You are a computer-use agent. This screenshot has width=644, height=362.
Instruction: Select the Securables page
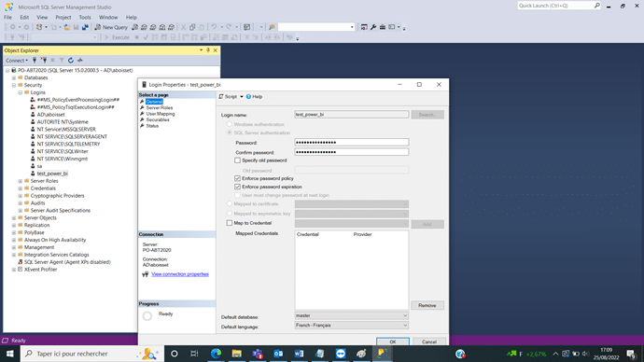158,119
